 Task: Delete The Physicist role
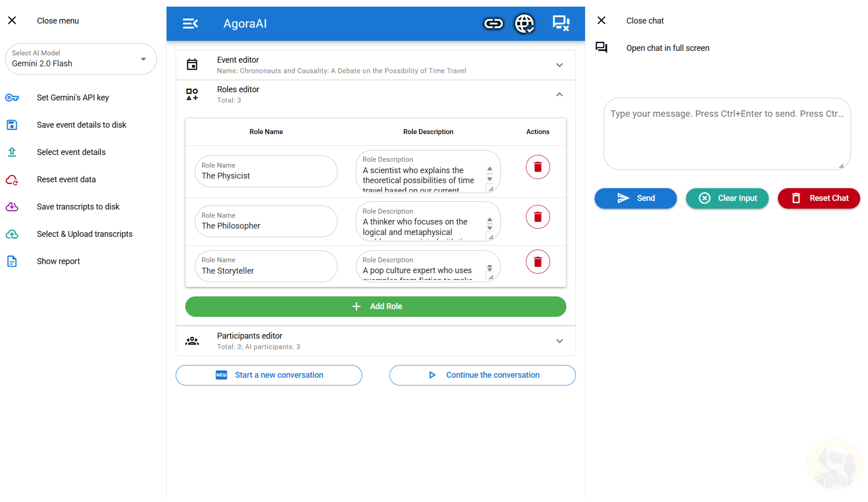[537, 167]
